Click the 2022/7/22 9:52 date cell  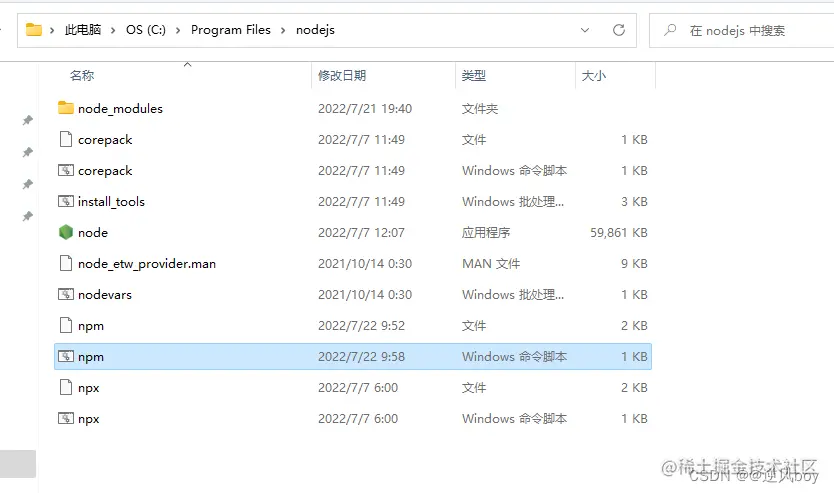[361, 325]
